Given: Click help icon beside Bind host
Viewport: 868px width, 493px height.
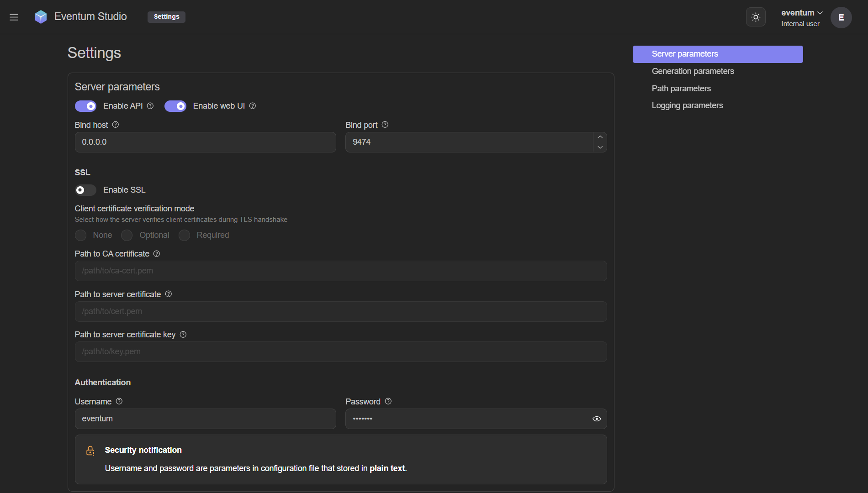Looking at the screenshot, I should (x=116, y=125).
